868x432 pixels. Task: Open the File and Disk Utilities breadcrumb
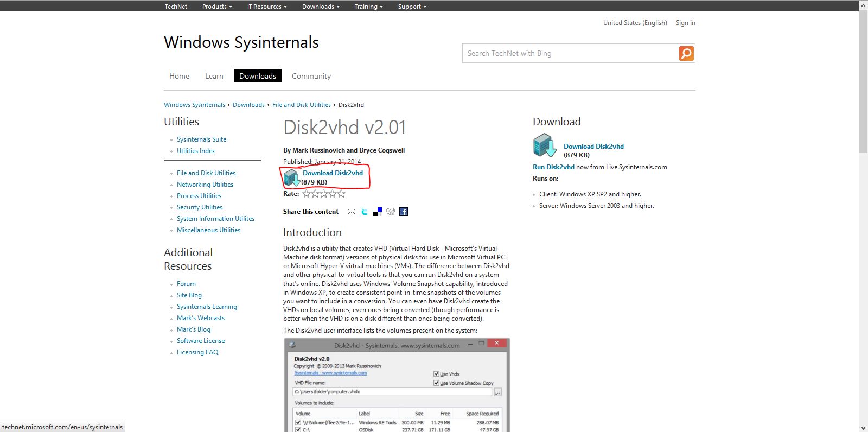click(x=301, y=105)
